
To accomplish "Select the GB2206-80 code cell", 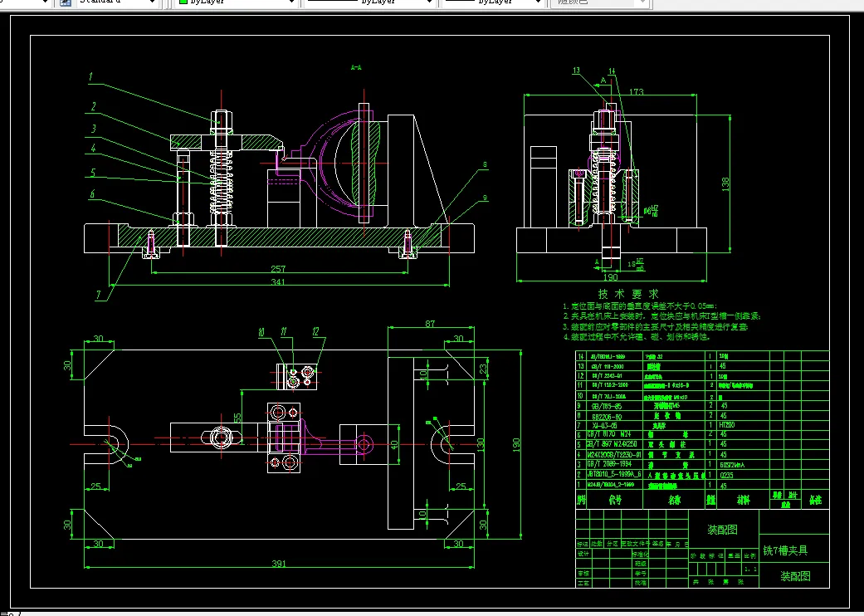I will (607, 416).
